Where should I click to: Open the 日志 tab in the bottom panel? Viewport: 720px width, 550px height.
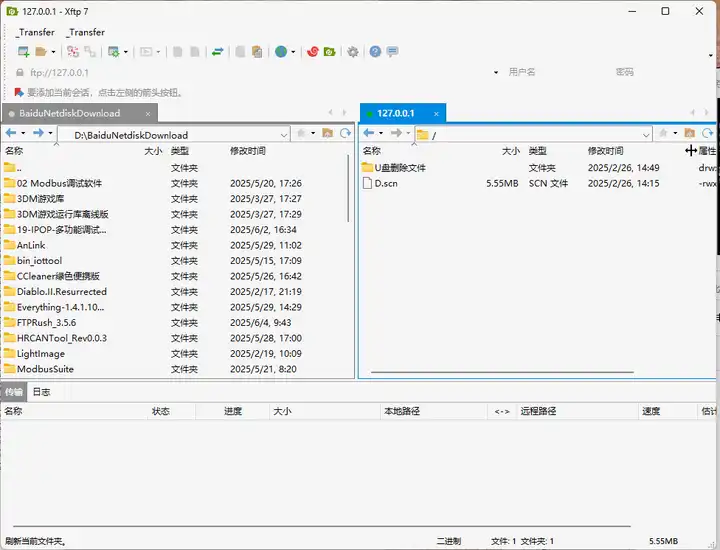41,392
